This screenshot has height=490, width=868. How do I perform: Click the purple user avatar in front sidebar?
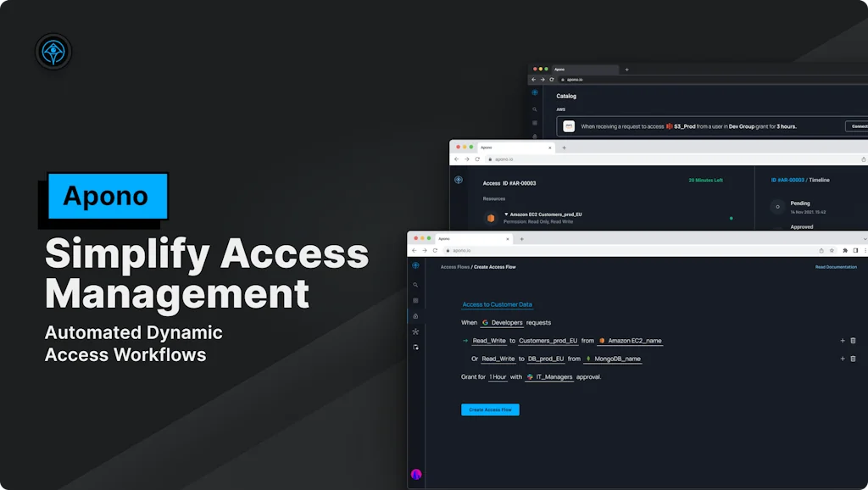click(416, 474)
